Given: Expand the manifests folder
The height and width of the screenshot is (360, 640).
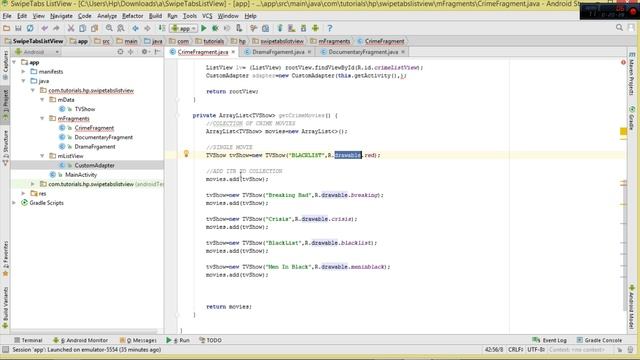Looking at the screenshot, I should pos(24,71).
